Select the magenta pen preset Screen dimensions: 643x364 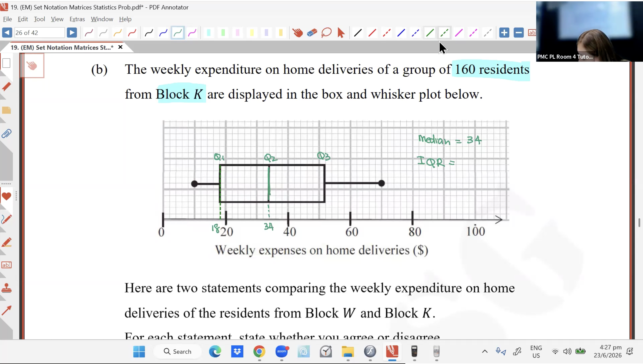(x=192, y=33)
